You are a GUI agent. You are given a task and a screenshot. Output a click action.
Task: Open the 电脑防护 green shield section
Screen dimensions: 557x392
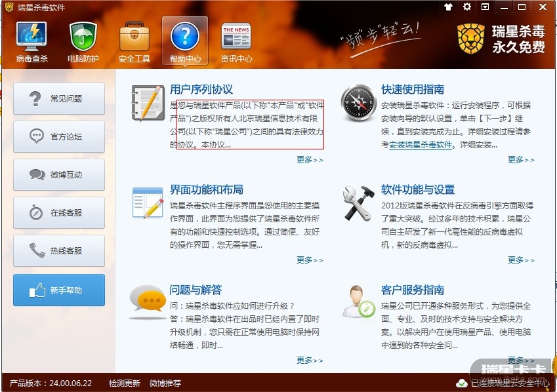click(x=83, y=42)
